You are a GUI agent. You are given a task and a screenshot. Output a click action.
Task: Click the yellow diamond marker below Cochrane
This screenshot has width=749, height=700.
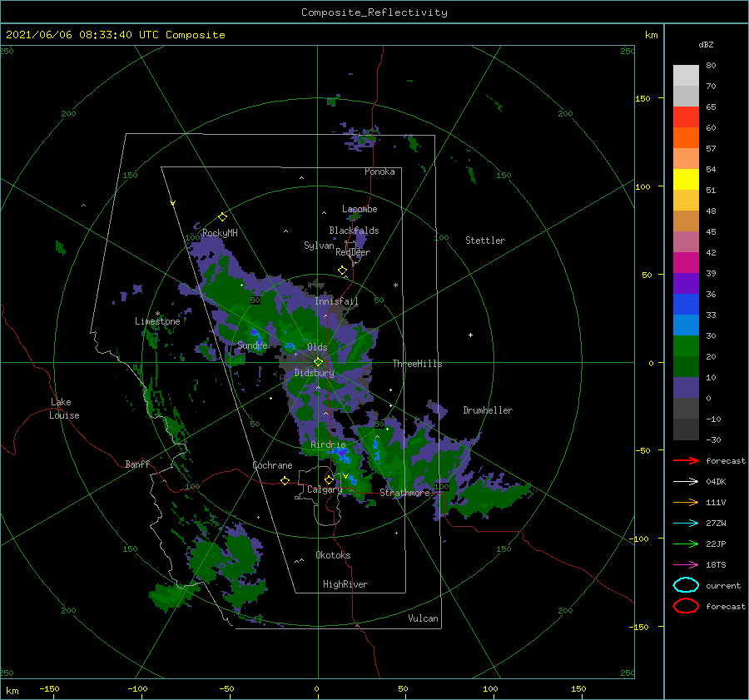pos(285,480)
